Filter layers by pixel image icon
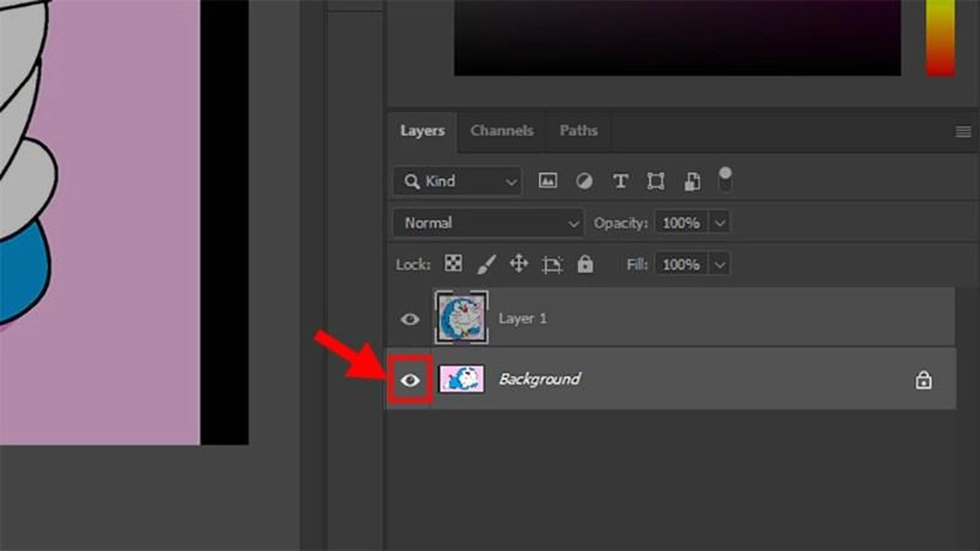 547,181
